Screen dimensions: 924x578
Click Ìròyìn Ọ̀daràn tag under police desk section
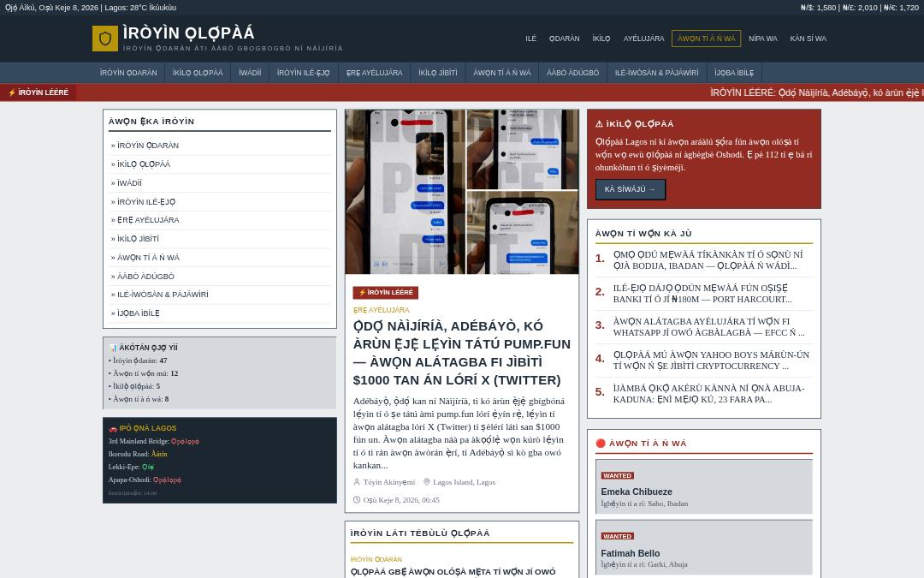(376, 559)
